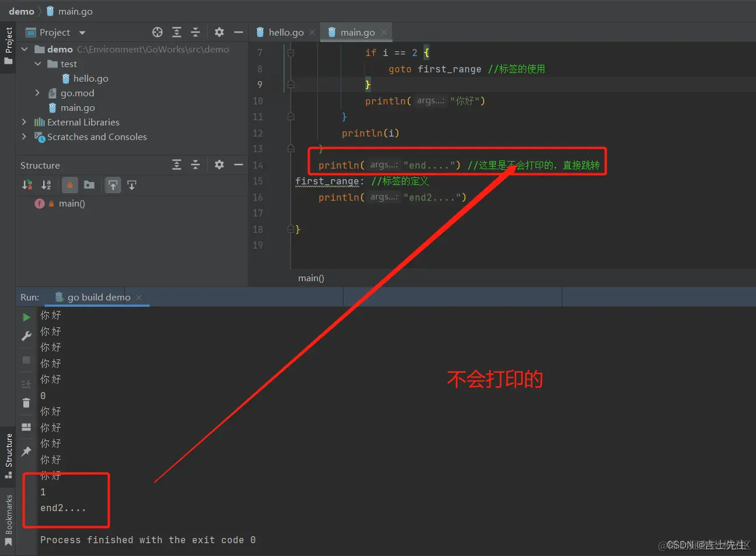Screen dimensions: 756x556
Task: Collapse all in the Project panel
Action: (195, 32)
